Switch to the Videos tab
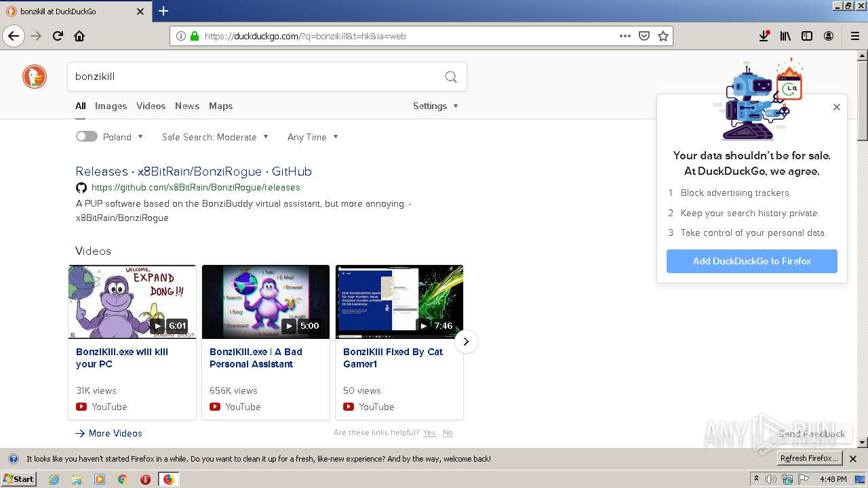 (x=151, y=106)
